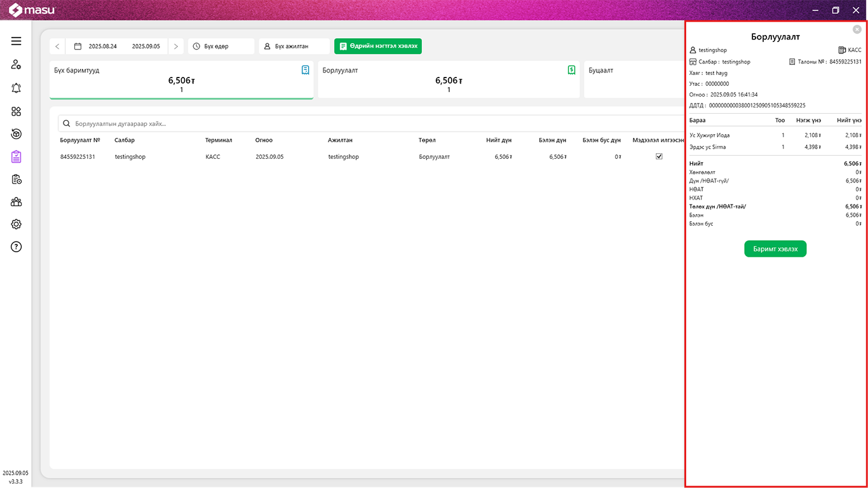Image resolution: width=868 pixels, height=488 pixels.
Task: Select the Бүх баримтууд summary tab
Action: 181,80
